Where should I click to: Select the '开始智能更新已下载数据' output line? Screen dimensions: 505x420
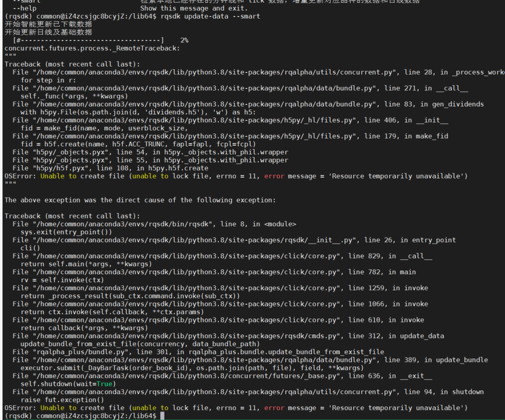pos(48,24)
